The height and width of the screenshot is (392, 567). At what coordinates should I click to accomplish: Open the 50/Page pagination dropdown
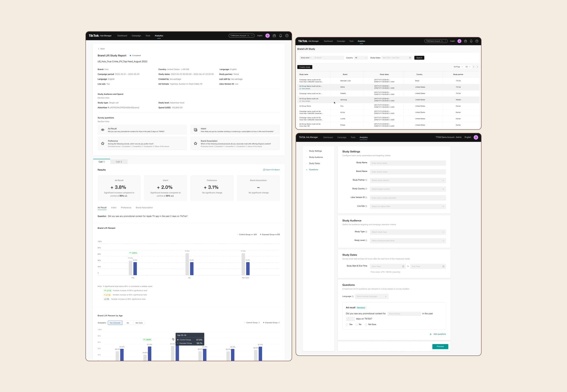[x=458, y=67]
